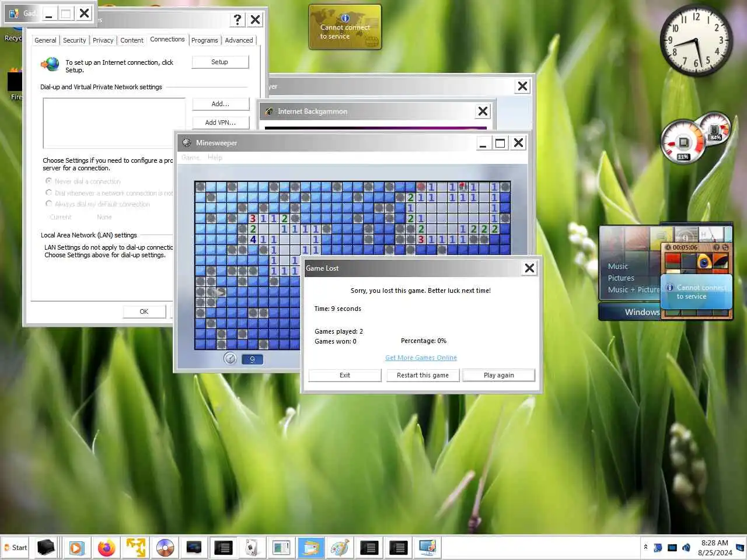Screen dimensions: 747x560
Task: Show hidden tray icons arrow
Action: [645, 547]
